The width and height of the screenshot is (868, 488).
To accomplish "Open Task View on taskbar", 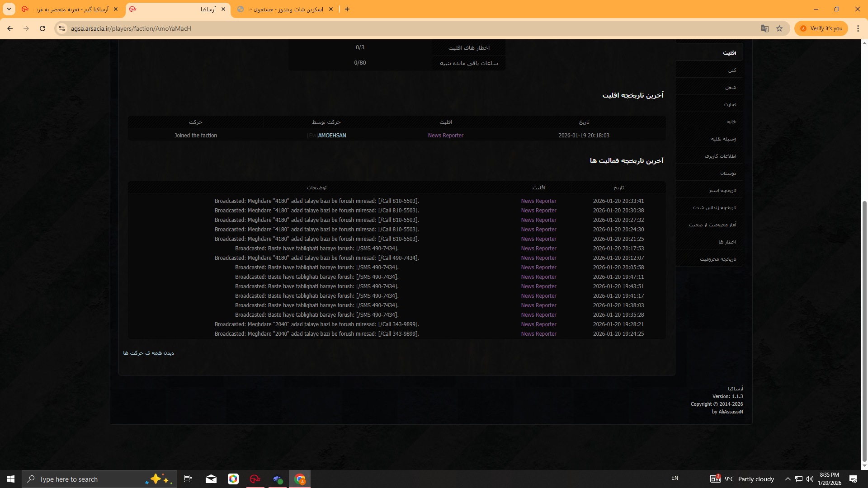I will [x=188, y=479].
